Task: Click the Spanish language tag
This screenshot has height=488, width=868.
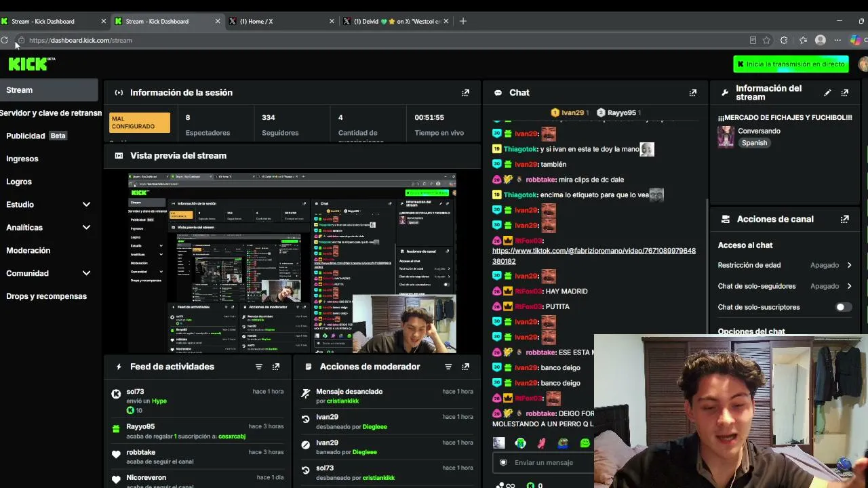Action: (754, 143)
